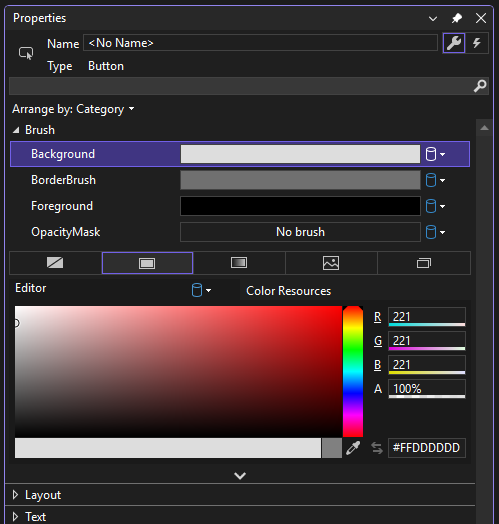Click the BorderBrush gray swatch
499x524 pixels.
[300, 180]
